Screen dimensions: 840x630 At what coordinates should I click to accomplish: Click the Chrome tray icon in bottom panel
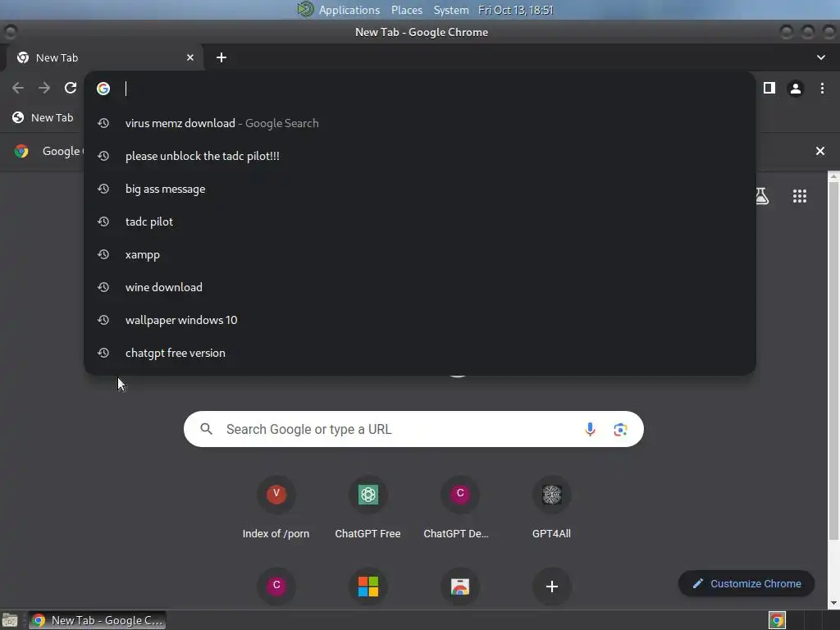point(777,620)
